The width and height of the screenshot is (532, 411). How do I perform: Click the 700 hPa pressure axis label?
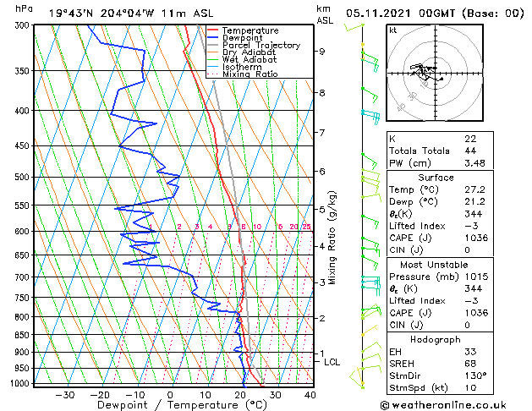tap(22, 277)
